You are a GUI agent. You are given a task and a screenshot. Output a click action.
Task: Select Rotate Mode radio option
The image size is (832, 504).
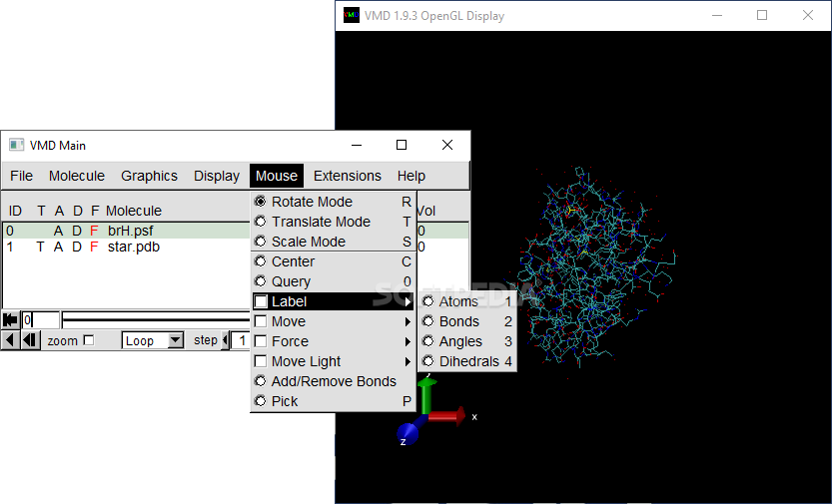click(334, 202)
